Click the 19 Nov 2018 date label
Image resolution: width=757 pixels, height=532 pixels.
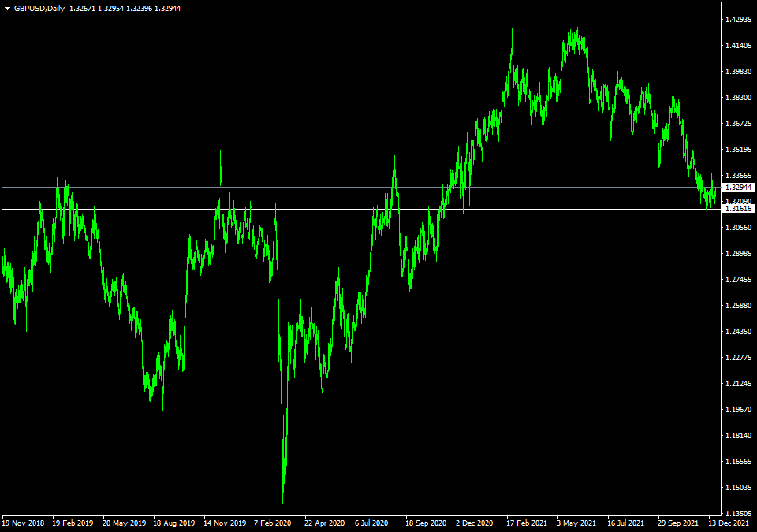pos(23,523)
